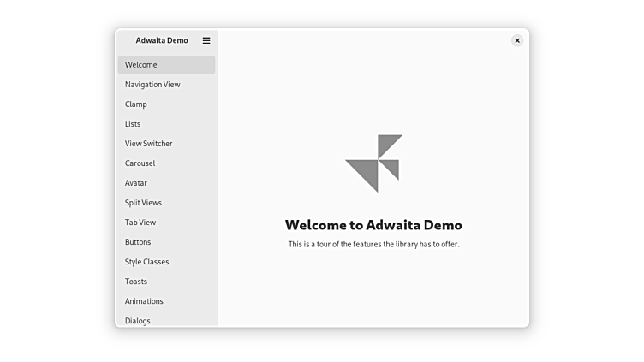Show the Carousel page

[x=166, y=163]
